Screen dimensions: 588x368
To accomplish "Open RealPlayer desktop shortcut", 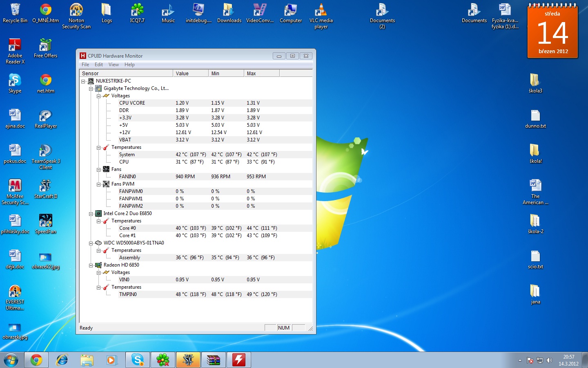I will 45,119.
